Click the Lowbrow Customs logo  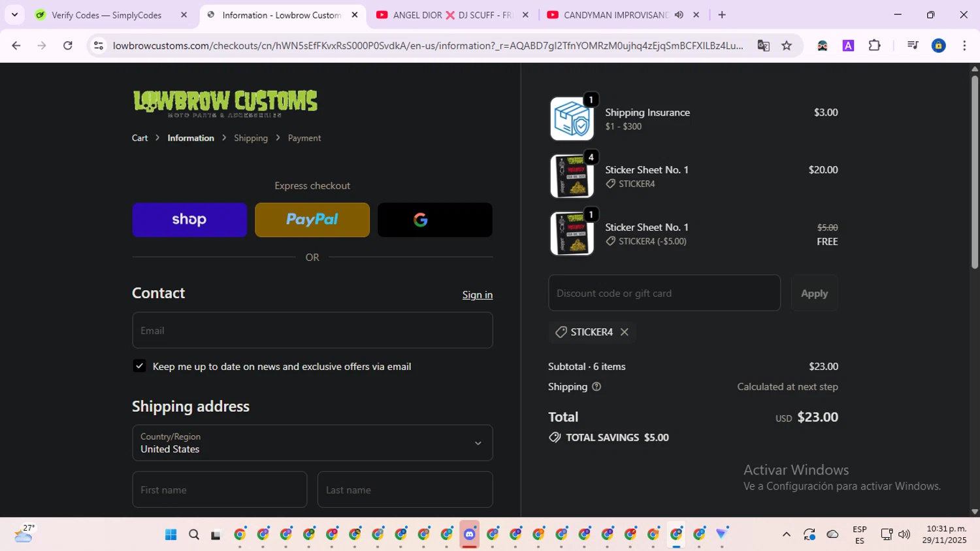(225, 103)
